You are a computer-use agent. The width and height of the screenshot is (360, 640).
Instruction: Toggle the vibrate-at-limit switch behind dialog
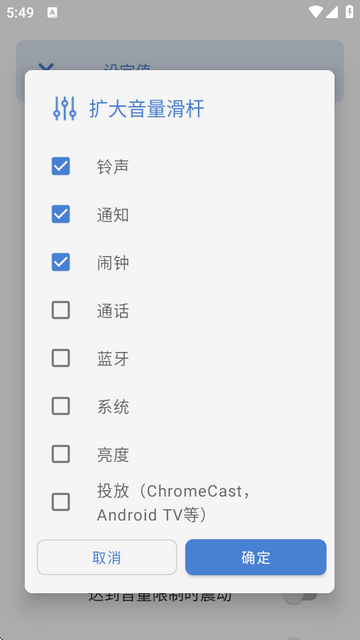click(x=301, y=596)
